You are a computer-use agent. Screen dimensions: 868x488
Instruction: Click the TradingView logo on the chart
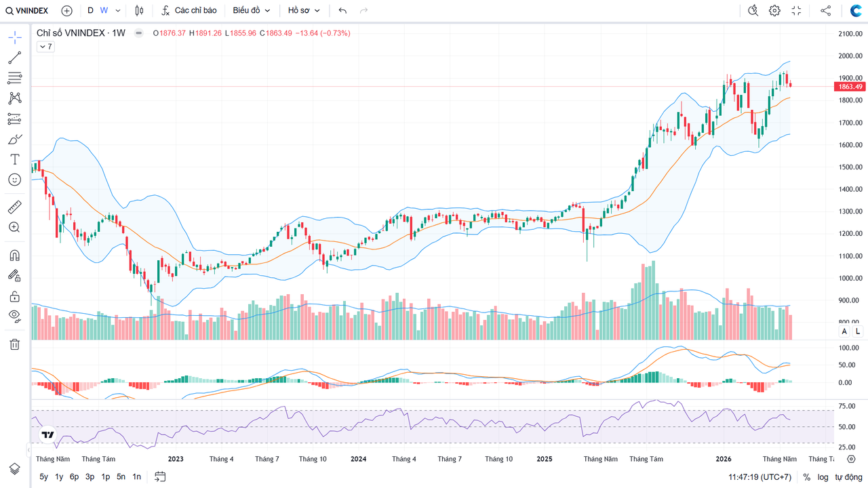pyautogui.click(x=47, y=434)
